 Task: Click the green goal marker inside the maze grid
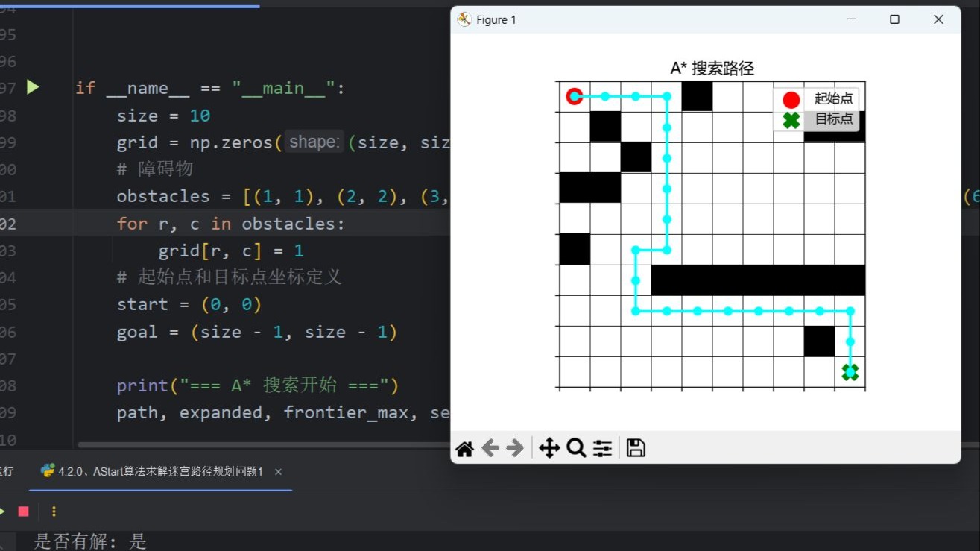pos(850,372)
